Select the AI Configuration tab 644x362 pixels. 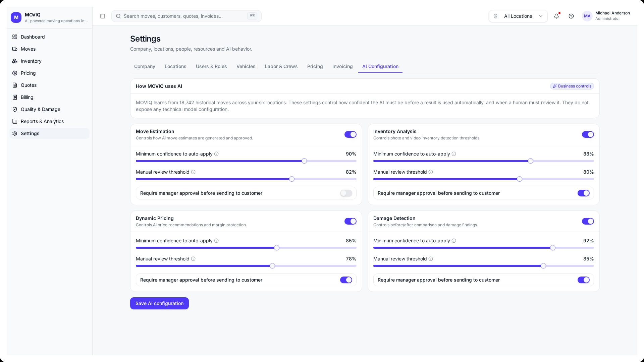point(380,66)
